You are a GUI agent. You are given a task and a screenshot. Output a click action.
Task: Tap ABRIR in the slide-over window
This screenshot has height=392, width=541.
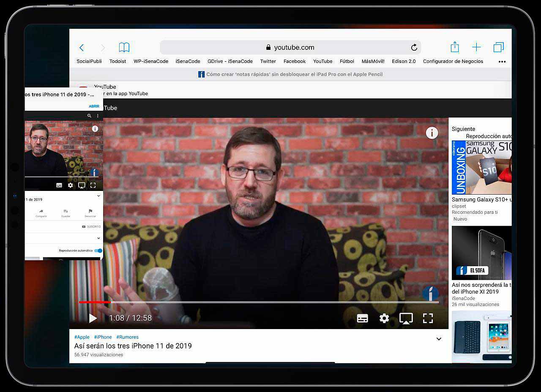coord(94,106)
